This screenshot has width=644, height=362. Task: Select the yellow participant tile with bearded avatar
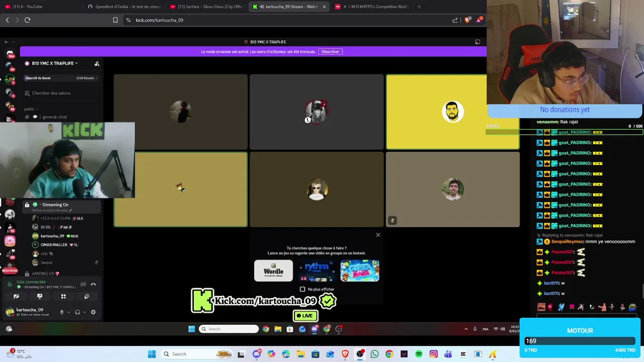point(452,112)
